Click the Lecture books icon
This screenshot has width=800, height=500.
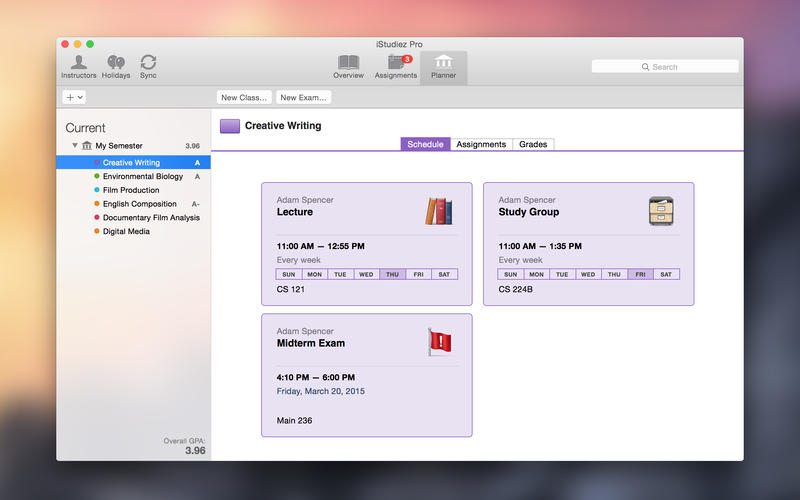(438, 210)
